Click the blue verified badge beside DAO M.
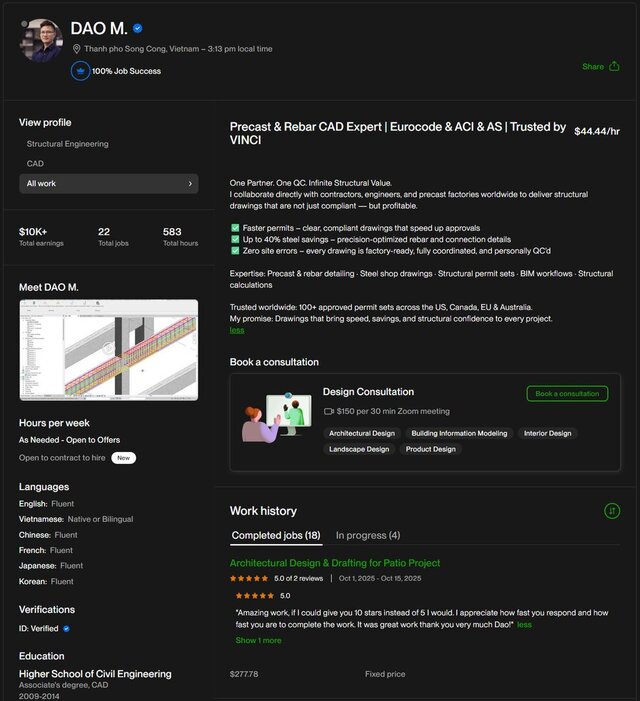 point(138,29)
